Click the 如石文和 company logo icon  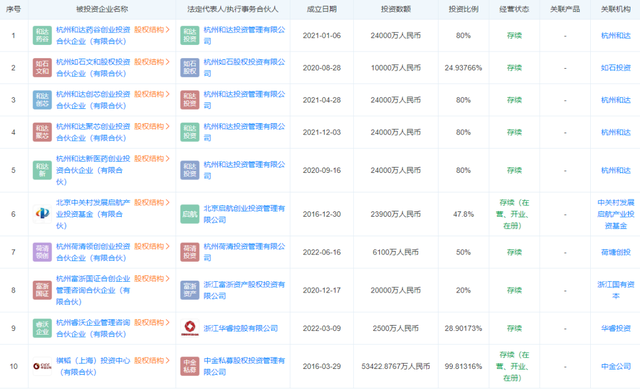point(42,68)
